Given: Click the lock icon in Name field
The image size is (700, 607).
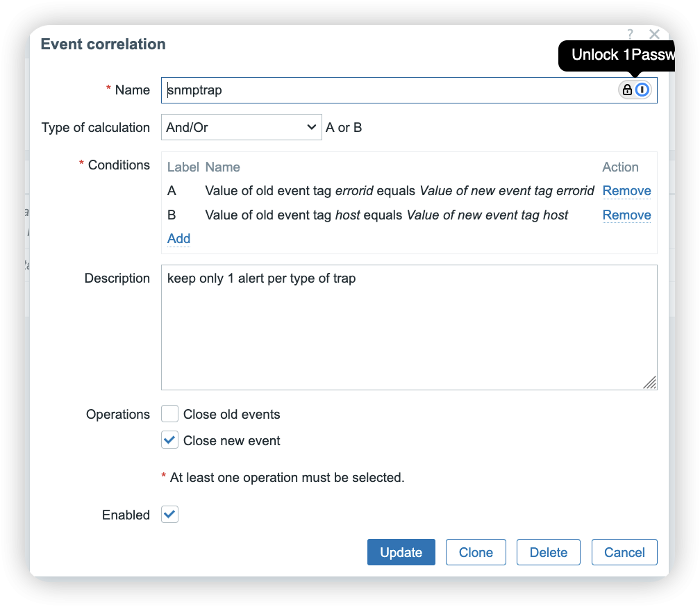Looking at the screenshot, I should [627, 90].
